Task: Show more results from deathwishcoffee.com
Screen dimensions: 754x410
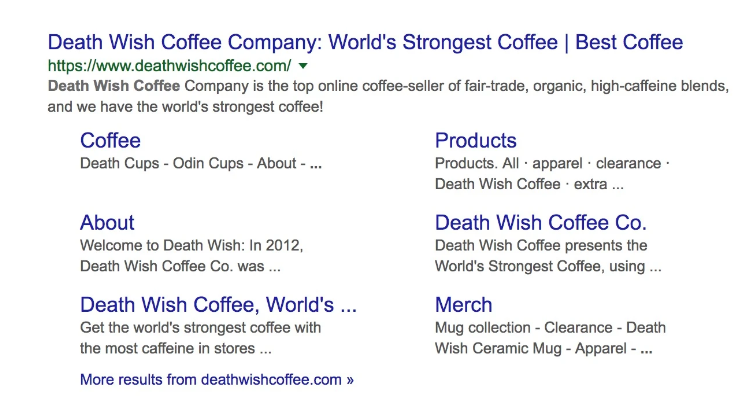Action: pyautogui.click(x=217, y=380)
